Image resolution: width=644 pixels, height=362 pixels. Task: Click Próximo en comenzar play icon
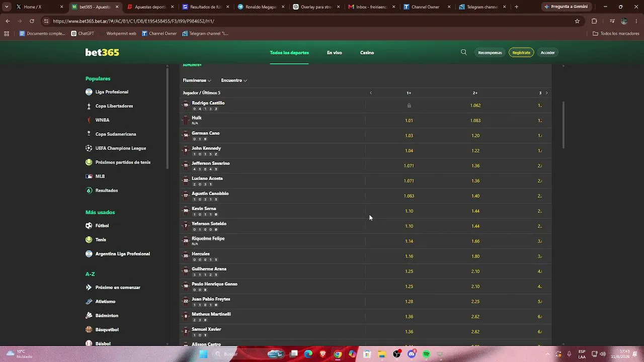tap(89, 288)
